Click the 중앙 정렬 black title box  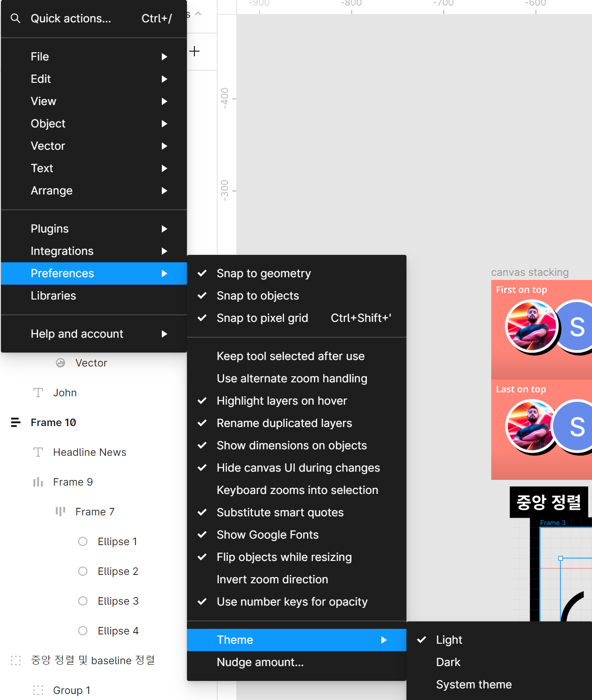tap(549, 502)
